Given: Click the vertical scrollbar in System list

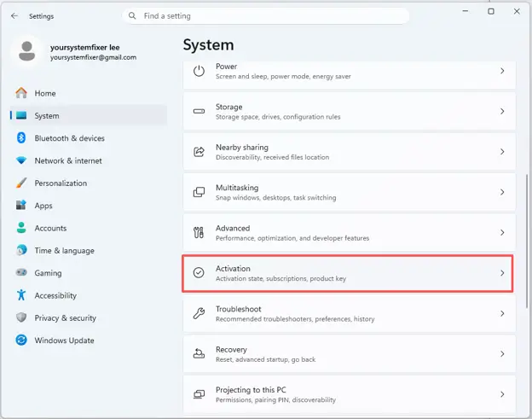Looking at the screenshot, I should 527,242.
